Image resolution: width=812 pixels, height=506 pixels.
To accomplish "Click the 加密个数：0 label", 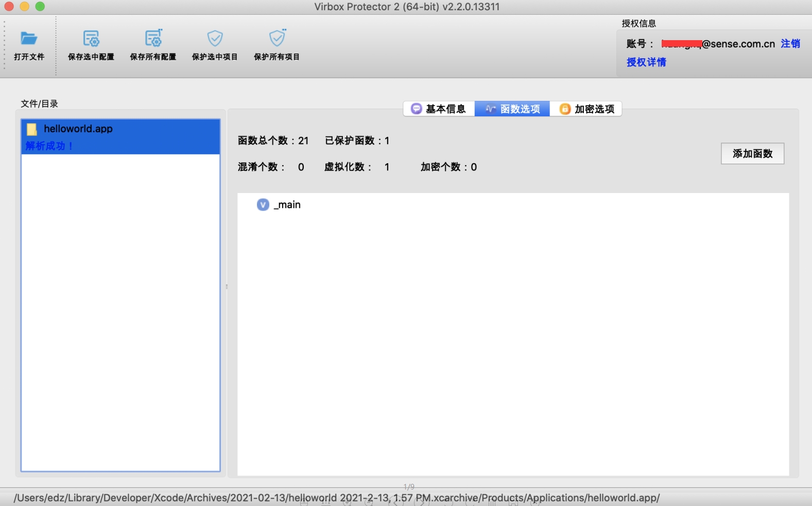I will pos(448,167).
